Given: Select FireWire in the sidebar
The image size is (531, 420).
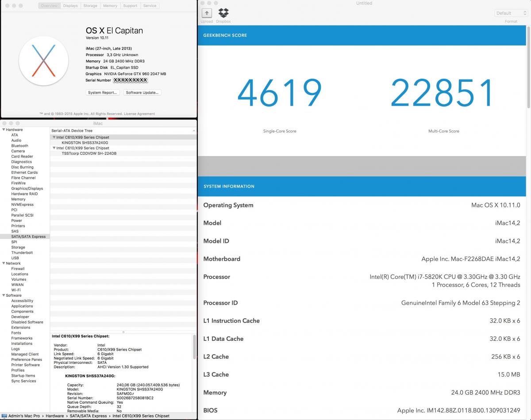Looking at the screenshot, I should click(19, 183).
